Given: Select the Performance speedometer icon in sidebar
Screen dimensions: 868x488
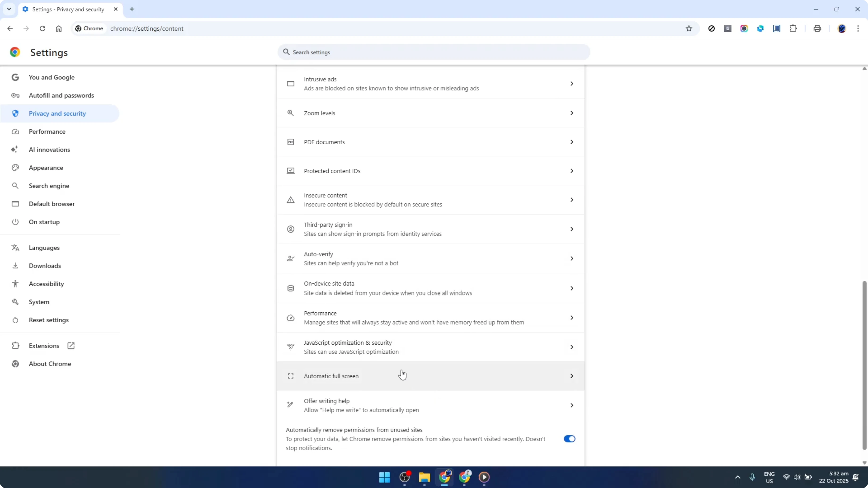Looking at the screenshot, I should [x=15, y=132].
